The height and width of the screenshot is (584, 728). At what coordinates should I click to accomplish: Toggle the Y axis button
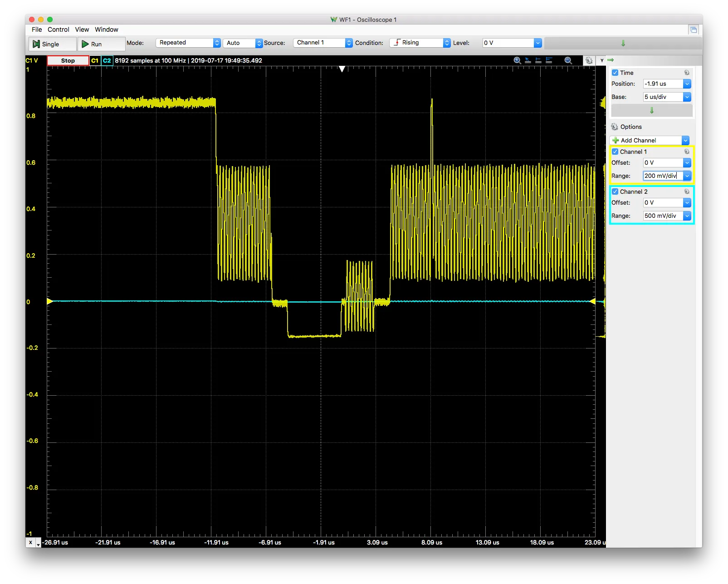click(601, 60)
